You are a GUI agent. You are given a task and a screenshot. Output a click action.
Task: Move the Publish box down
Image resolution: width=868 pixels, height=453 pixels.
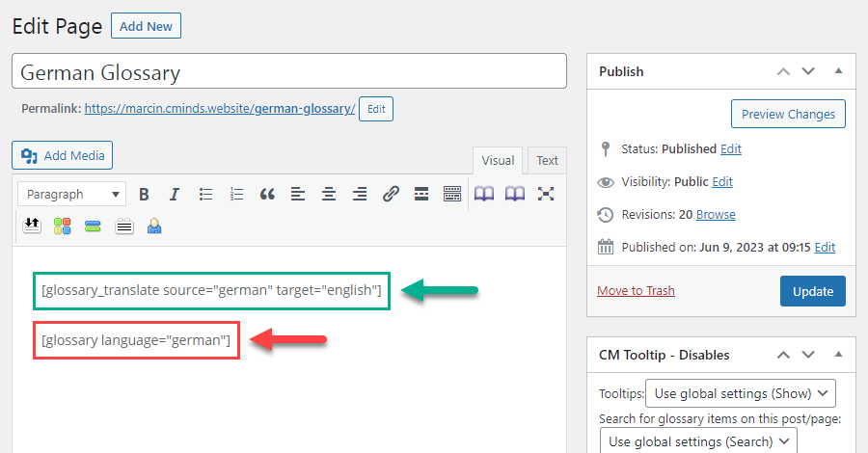click(x=808, y=71)
